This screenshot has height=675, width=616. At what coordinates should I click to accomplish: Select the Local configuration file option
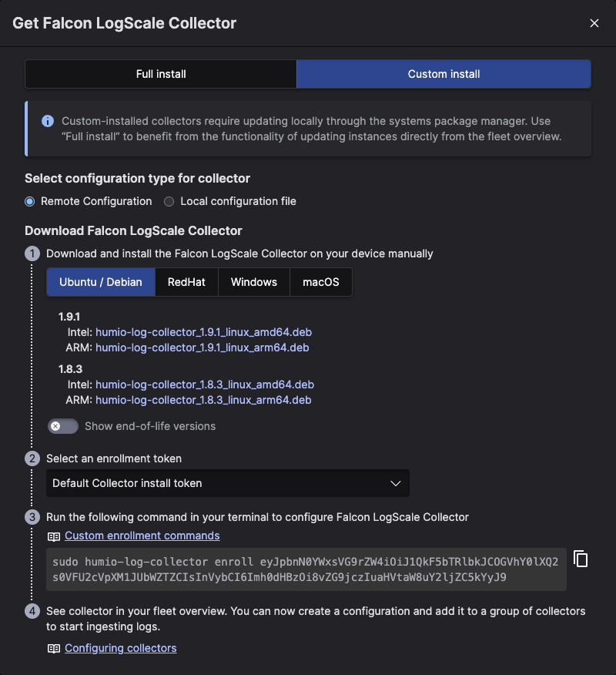coord(169,201)
